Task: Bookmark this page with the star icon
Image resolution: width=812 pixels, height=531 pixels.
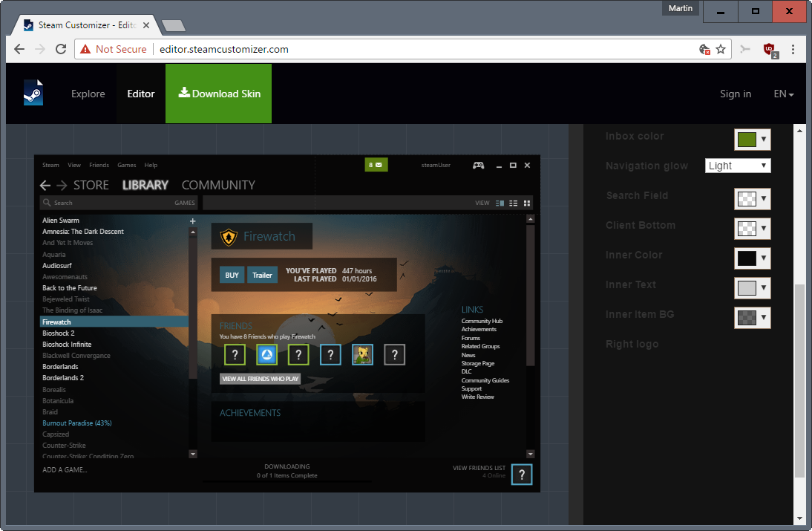Action: point(721,49)
